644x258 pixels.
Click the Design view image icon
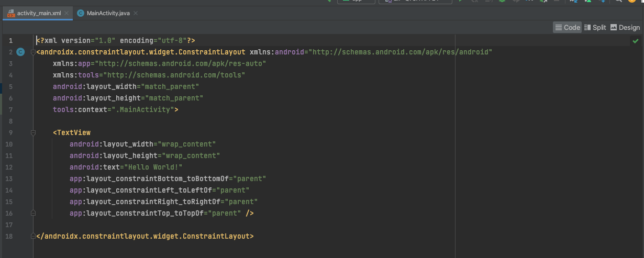point(614,28)
